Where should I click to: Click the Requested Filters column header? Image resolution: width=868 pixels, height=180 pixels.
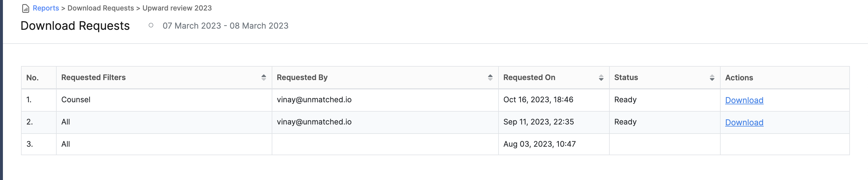pos(93,77)
